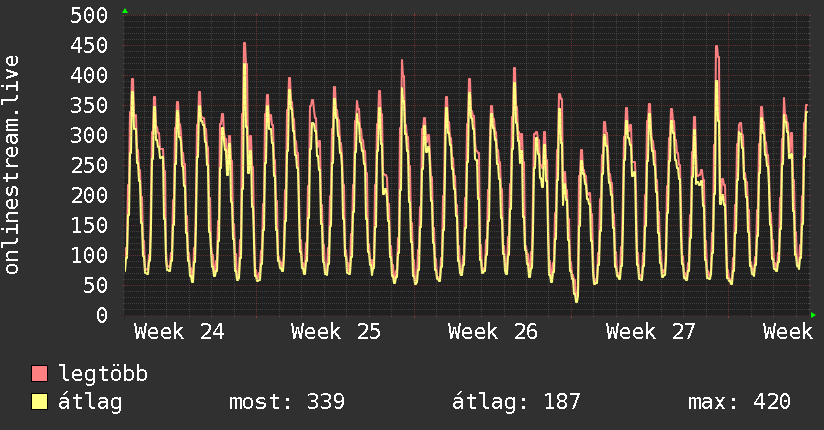Select the Week 27 axis label
The width and height of the screenshot is (824, 430).
tap(651, 332)
